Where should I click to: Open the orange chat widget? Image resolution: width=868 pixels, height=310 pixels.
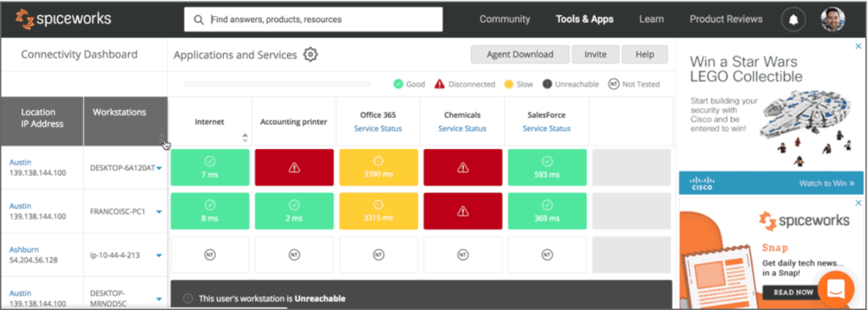836,289
